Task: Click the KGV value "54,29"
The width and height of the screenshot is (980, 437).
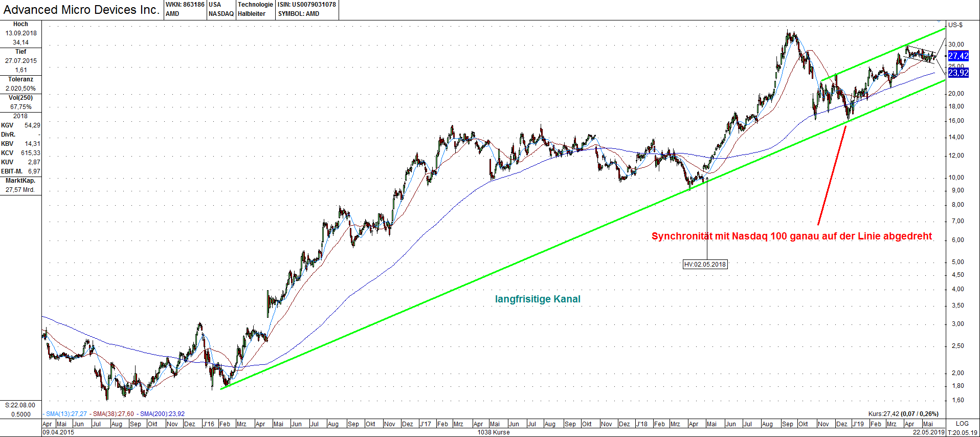Action: pos(32,125)
